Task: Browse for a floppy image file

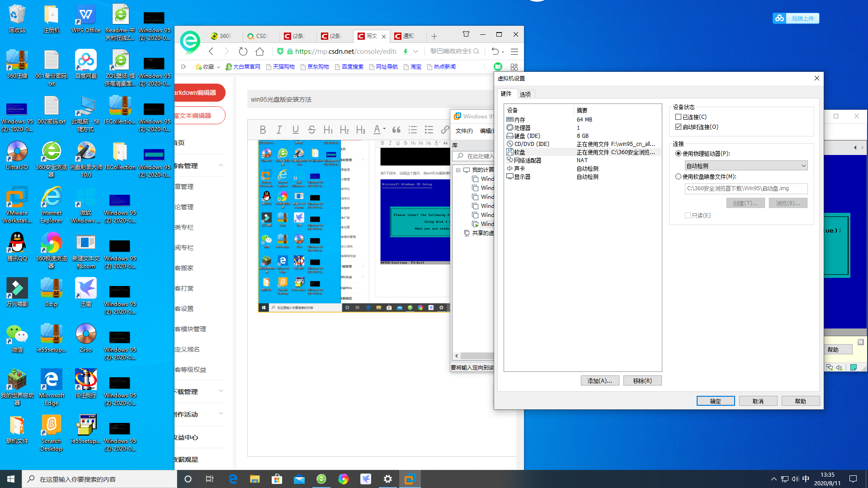Action: [x=788, y=203]
